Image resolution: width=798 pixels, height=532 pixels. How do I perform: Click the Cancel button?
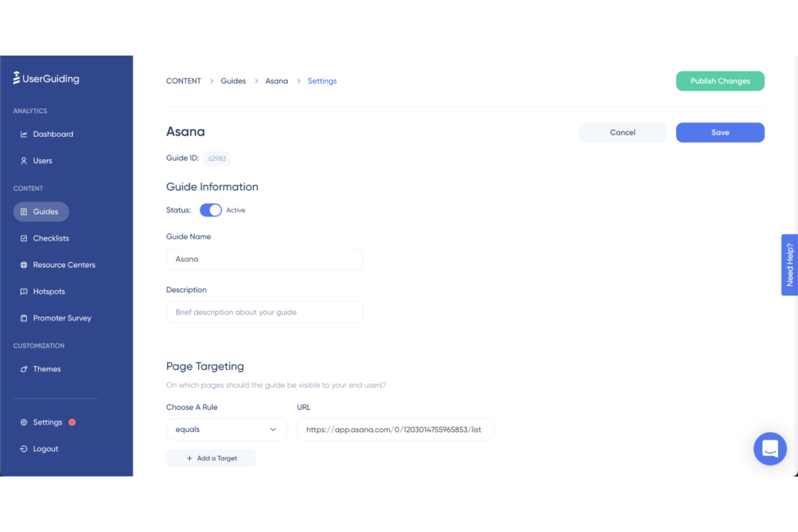click(623, 133)
